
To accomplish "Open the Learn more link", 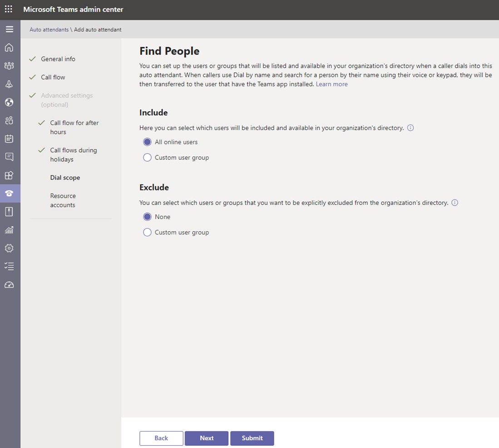I will pyautogui.click(x=331, y=84).
